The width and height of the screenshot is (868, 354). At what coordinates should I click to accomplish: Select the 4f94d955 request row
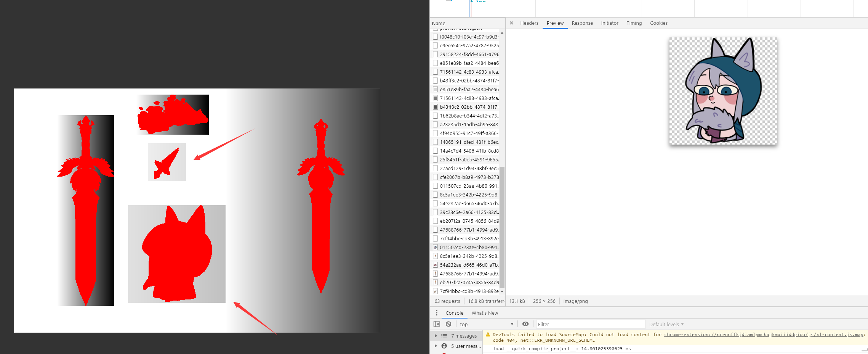[x=466, y=133]
